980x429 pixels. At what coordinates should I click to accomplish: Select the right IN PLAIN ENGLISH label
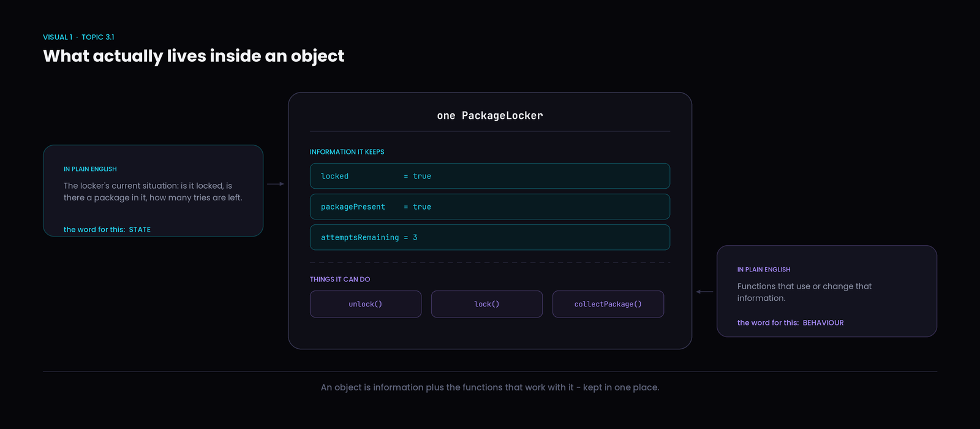click(x=764, y=270)
